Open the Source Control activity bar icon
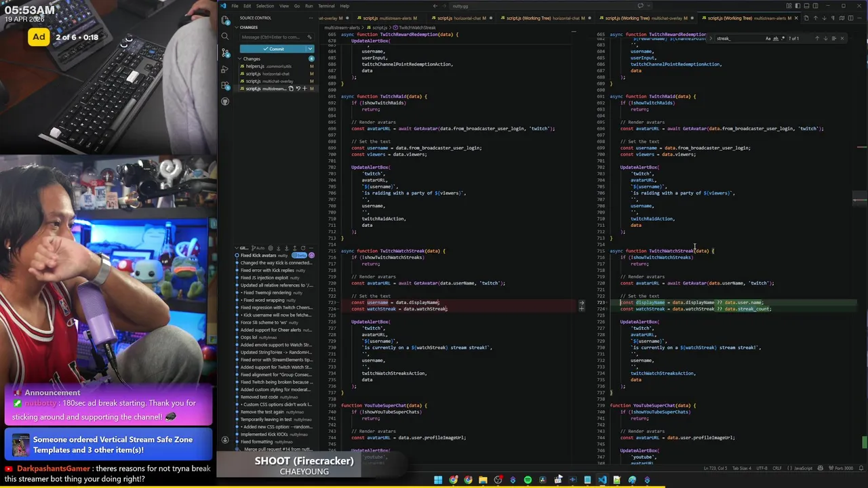The width and height of the screenshot is (868, 488). click(x=225, y=53)
